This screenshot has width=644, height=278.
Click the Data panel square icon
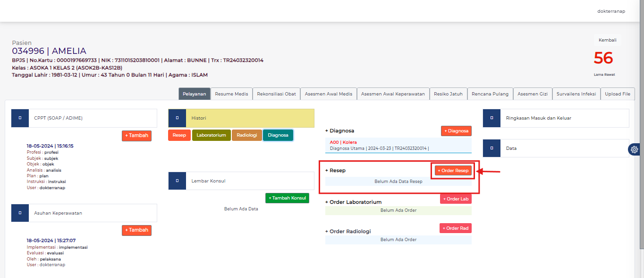[492, 148]
